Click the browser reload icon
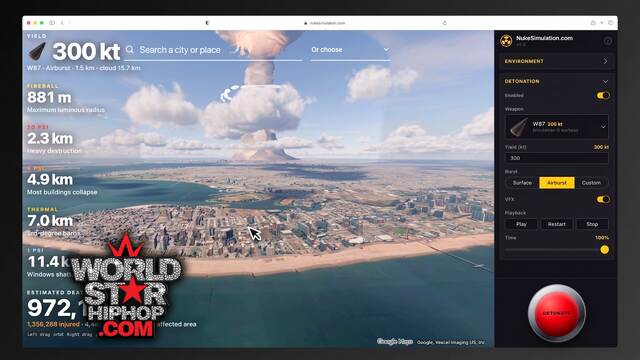This screenshot has width=640, height=360. tap(444, 23)
